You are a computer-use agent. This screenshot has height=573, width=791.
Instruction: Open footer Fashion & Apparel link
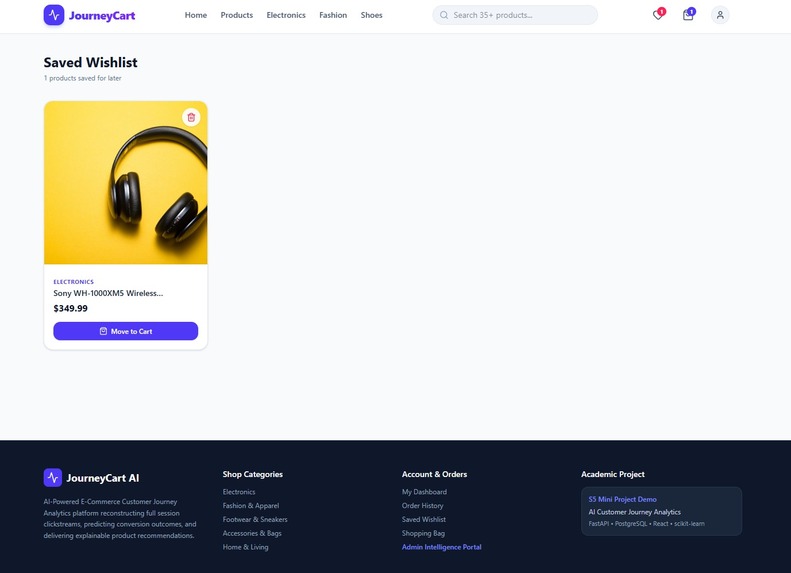pyautogui.click(x=251, y=505)
